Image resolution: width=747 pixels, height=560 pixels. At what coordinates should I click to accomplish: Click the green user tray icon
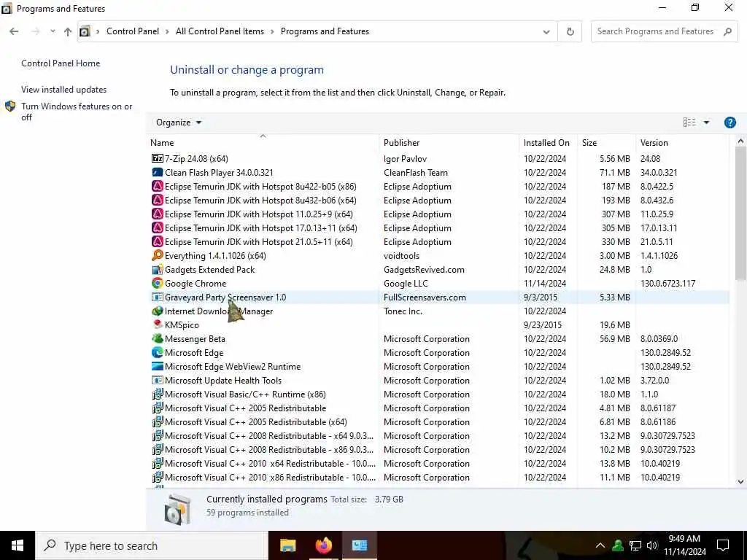pyautogui.click(x=618, y=545)
